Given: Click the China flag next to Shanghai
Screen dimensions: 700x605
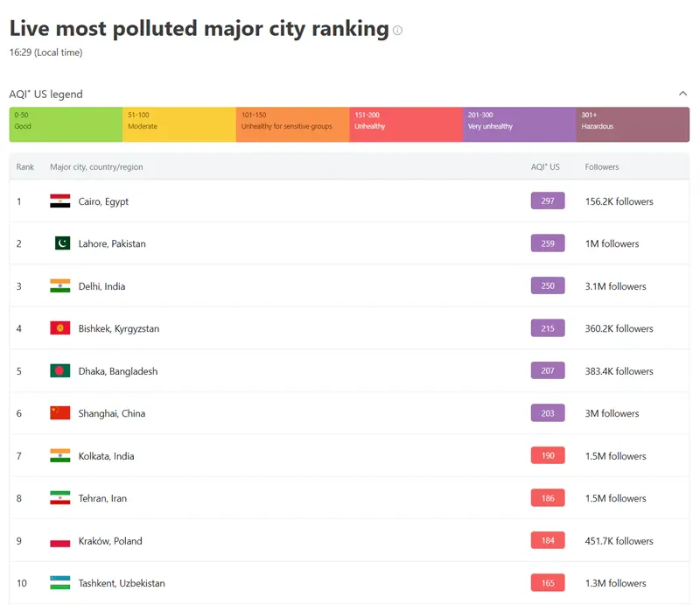Looking at the screenshot, I should pos(59,413).
